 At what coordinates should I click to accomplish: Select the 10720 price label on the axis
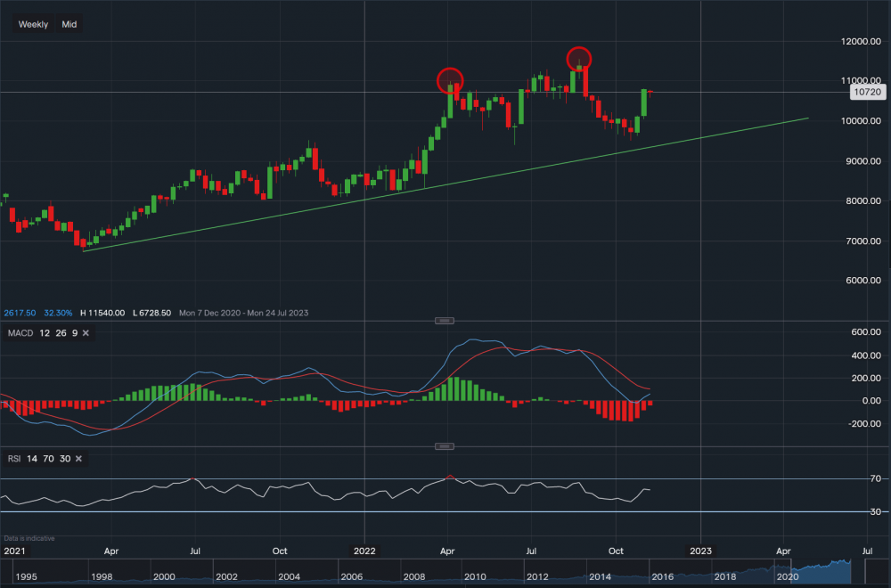click(867, 92)
